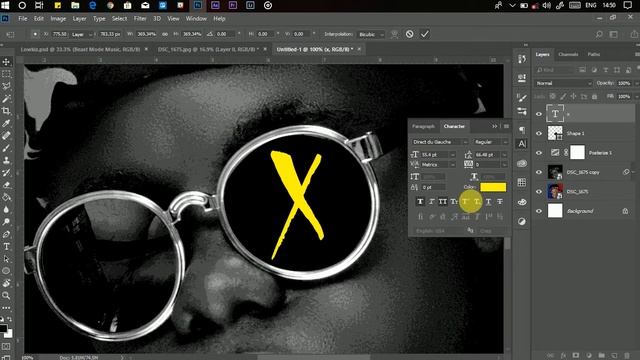Select the Lasso tool
The width and height of the screenshot is (640, 360).
(6, 86)
